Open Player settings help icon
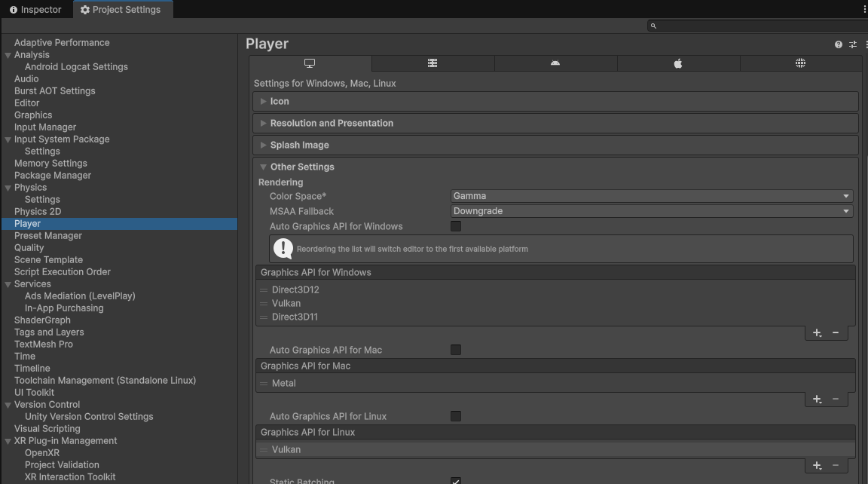This screenshot has width=868, height=484. pos(838,44)
